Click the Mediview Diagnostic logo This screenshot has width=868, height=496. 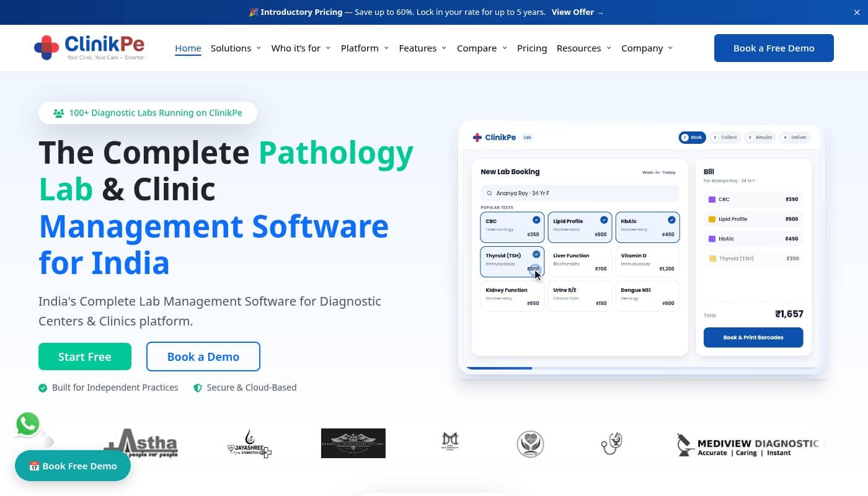coord(751,445)
